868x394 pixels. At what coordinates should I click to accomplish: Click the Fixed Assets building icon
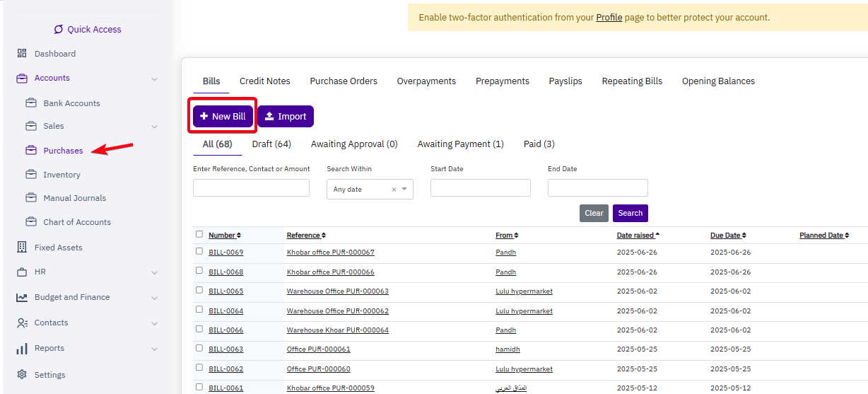pos(22,248)
